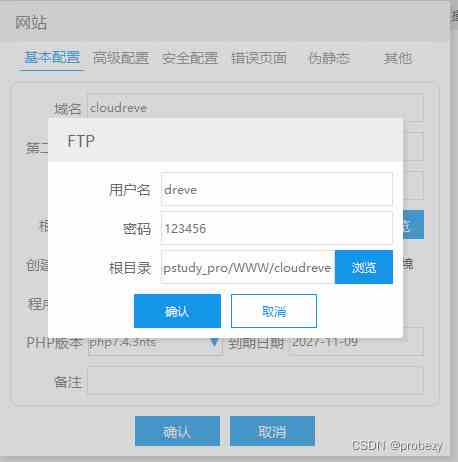Open the 安全配置 tab

click(190, 58)
